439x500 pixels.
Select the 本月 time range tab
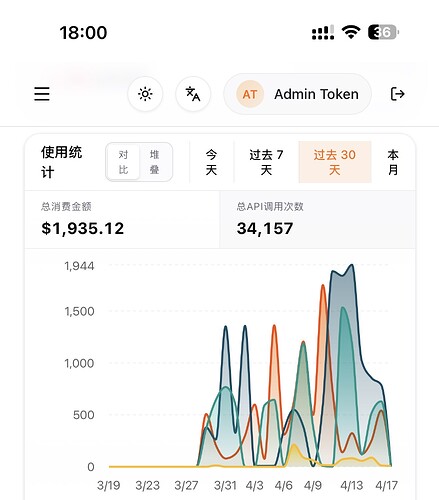393,162
